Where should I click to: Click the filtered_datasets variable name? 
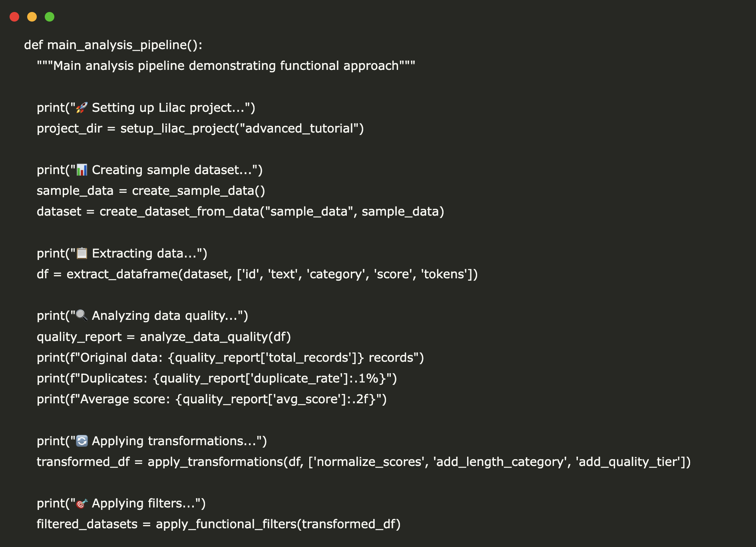87,524
